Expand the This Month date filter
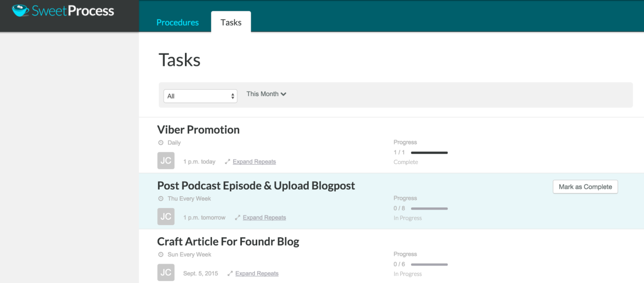644x283 pixels. 266,94
